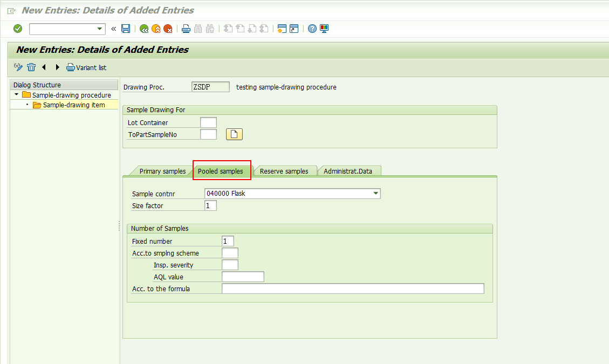Viewport: 609px width, 364px height.
Task: Click the Drawing Proc. field showing ZSDP
Action: tap(210, 87)
